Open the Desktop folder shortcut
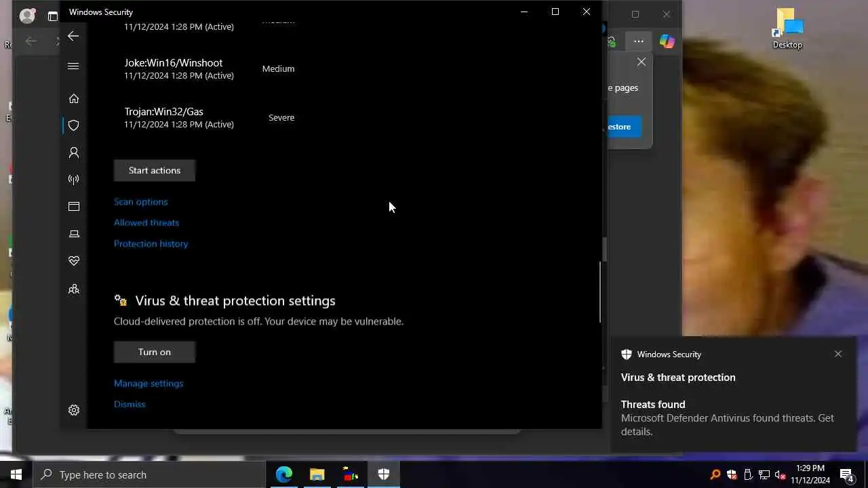The height and width of the screenshot is (488, 868). point(787,28)
